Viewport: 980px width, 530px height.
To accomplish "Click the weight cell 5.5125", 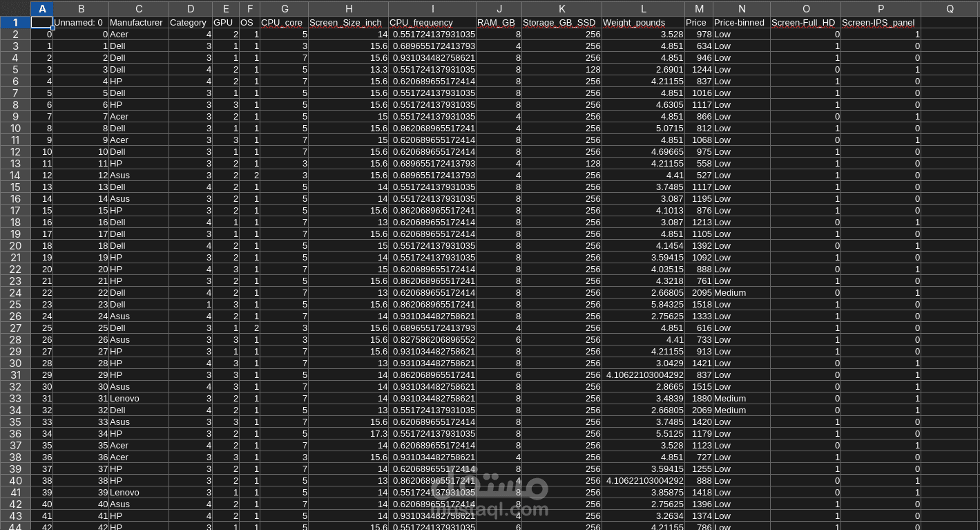I will pos(643,433).
